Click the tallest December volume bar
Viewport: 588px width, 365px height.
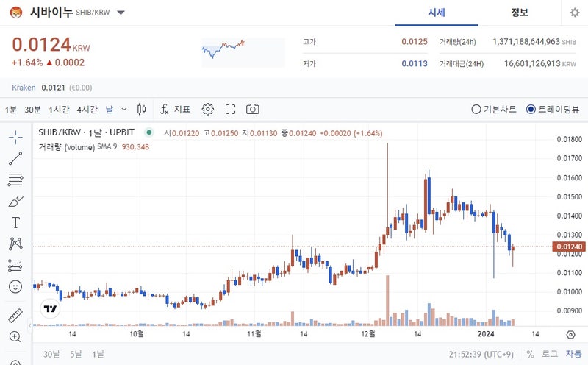(x=387, y=300)
